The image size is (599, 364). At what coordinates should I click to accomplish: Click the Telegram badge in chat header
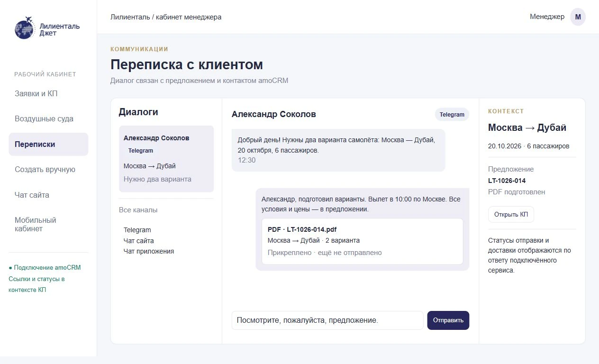point(452,114)
